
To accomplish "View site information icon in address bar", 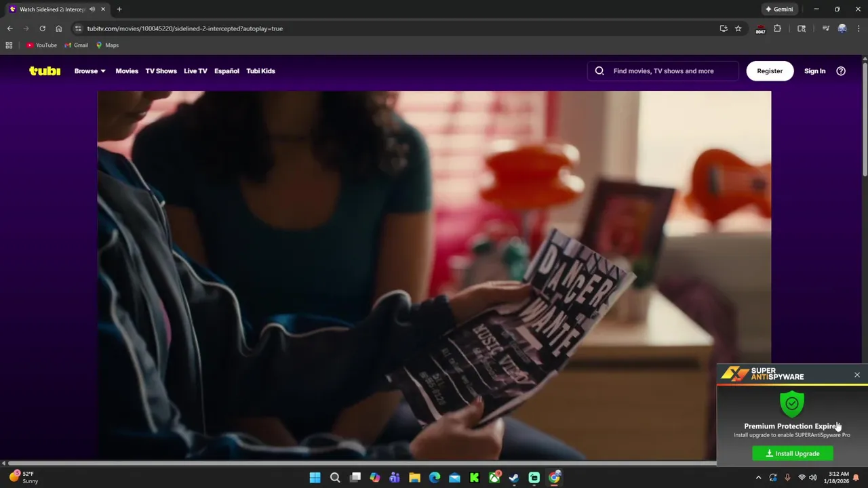I will (78, 28).
